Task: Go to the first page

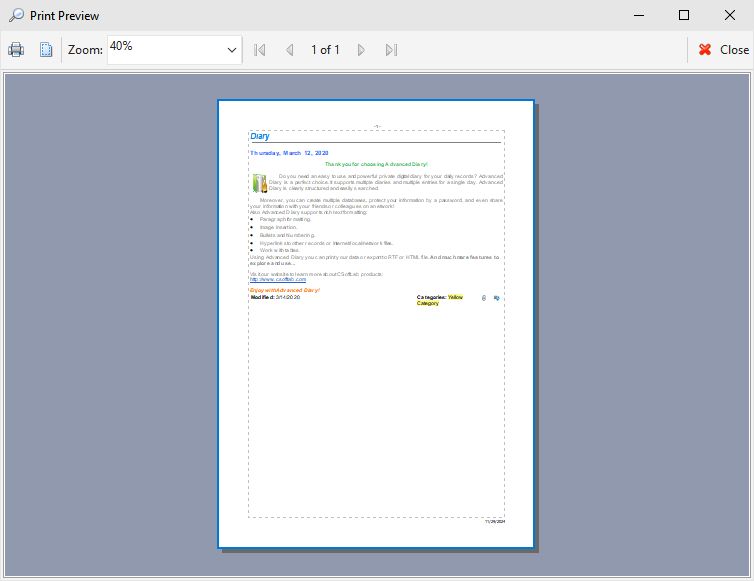Action: click(260, 50)
